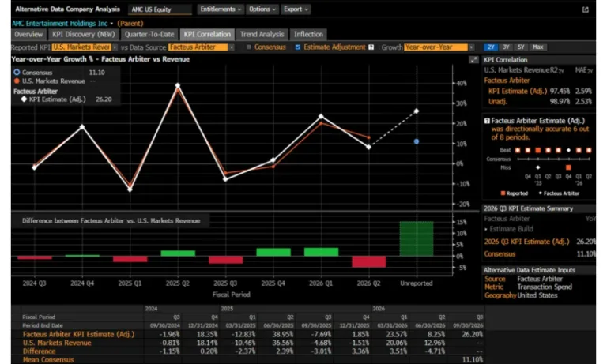Viewport: 607px width, 364px height.
Task: Click the AMC US Equity ticker field
Action: [160, 9]
